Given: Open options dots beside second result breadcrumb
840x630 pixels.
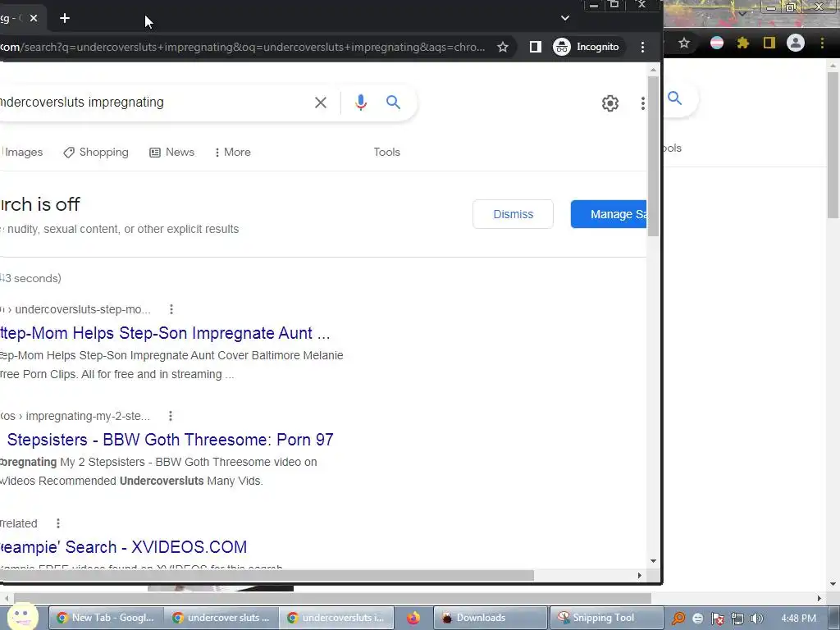Looking at the screenshot, I should click(171, 416).
